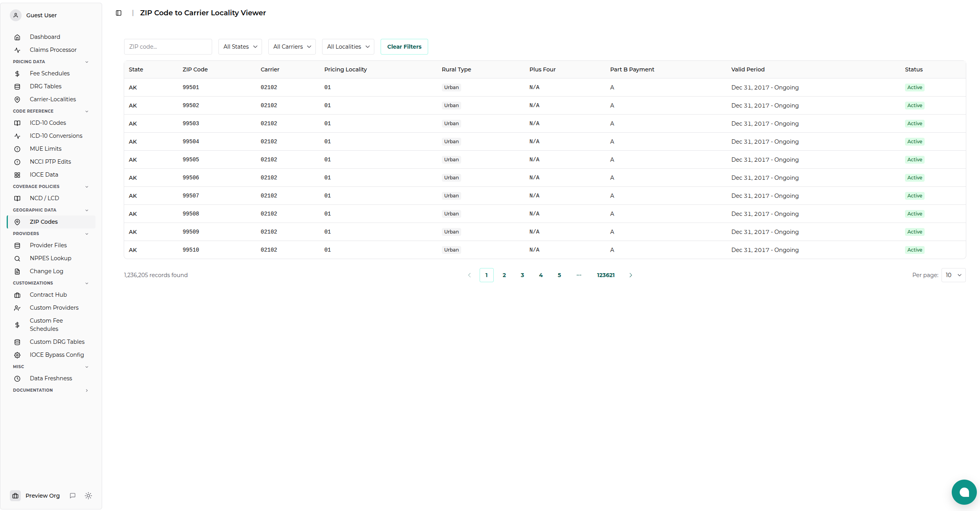Click the Data Freshness clock icon

pyautogui.click(x=17, y=379)
